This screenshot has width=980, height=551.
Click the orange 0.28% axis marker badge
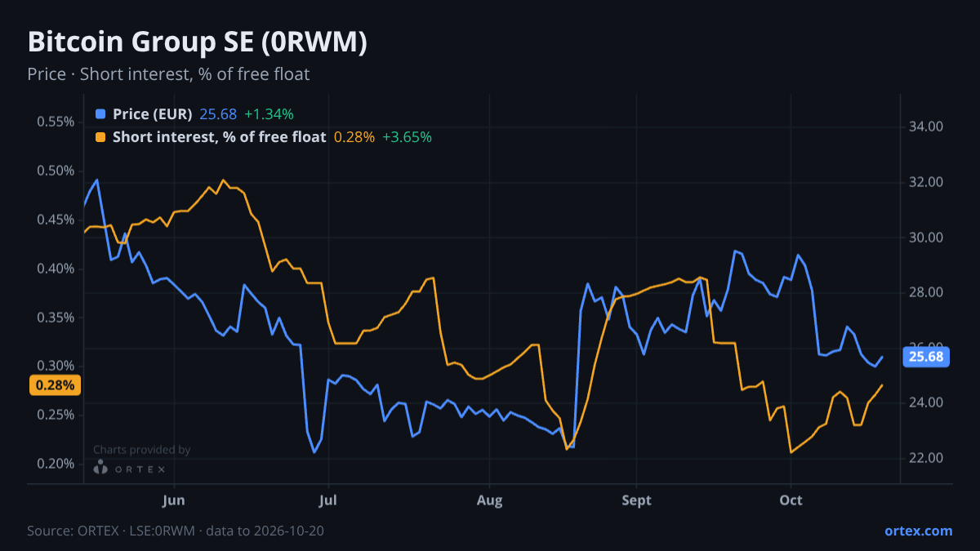(55, 384)
